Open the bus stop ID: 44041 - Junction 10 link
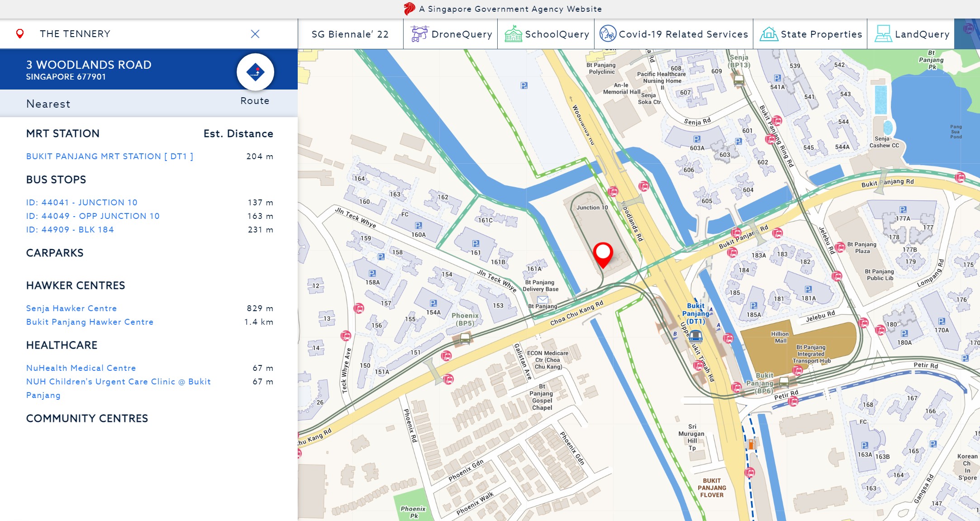 81,203
